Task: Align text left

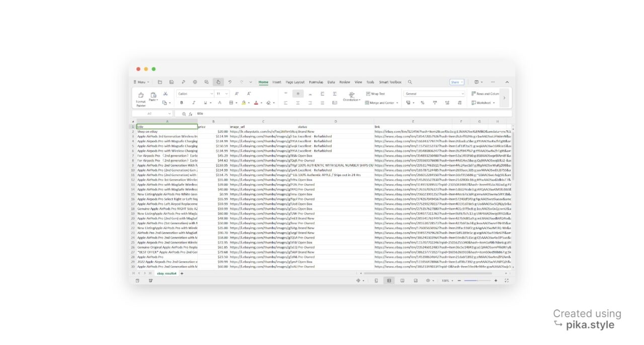Action: [286, 103]
